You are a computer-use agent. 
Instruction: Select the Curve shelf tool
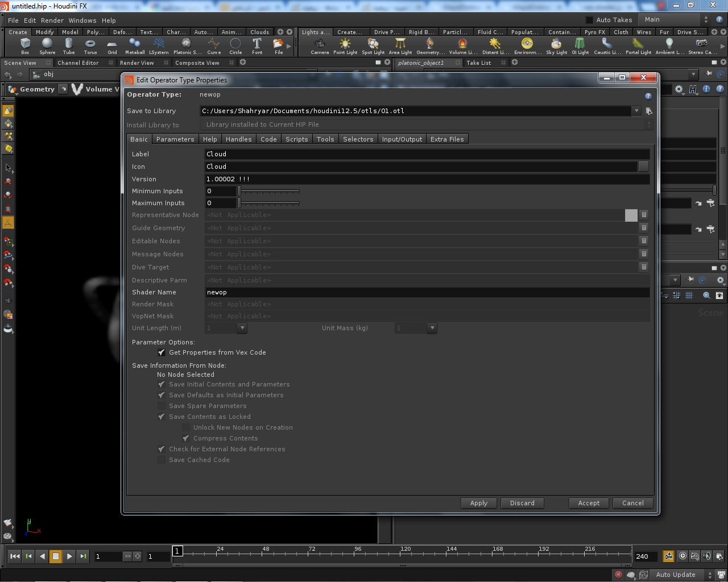[214, 46]
